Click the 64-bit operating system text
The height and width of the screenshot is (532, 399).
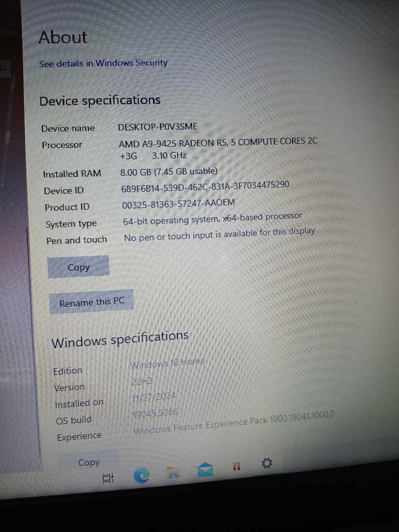tap(212, 219)
